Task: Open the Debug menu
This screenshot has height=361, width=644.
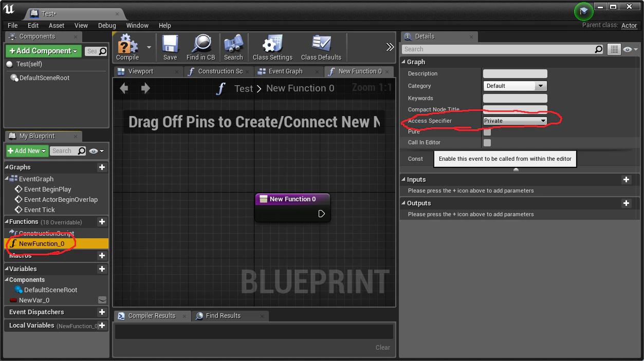Action: pos(107,25)
